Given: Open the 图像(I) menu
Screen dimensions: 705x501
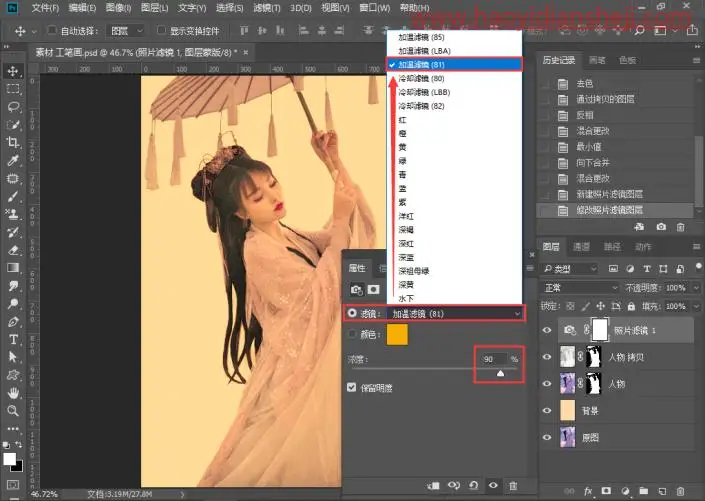Looking at the screenshot, I should point(118,8).
